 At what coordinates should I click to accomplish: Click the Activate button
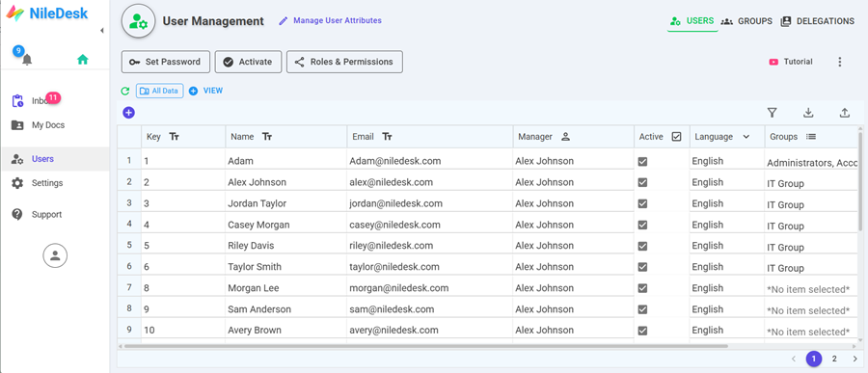click(x=249, y=62)
